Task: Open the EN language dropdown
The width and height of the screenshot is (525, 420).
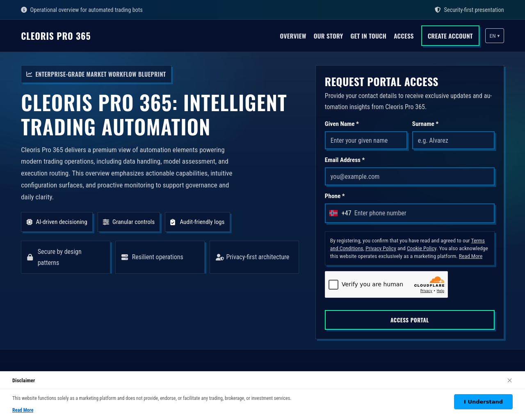Action: pyautogui.click(x=495, y=36)
